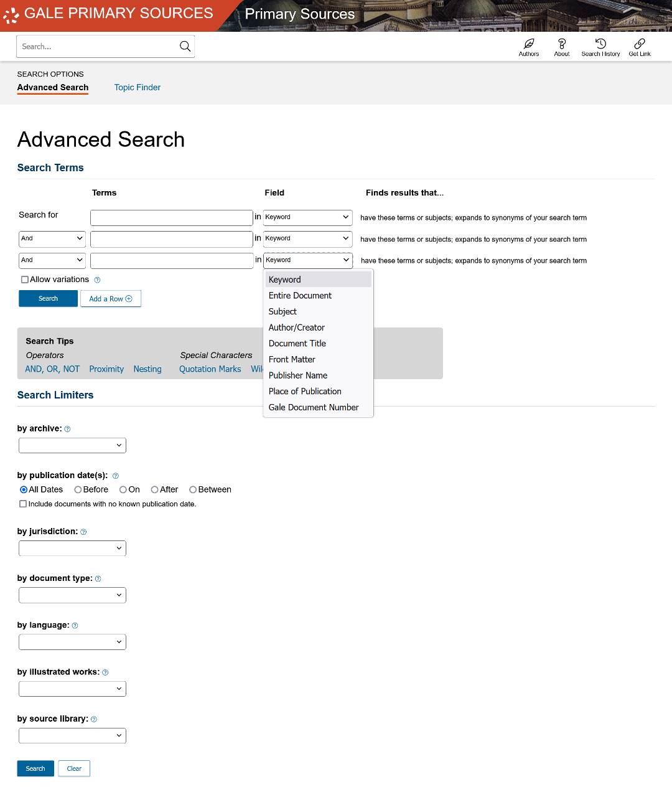This screenshot has height=787, width=672.
Task: Open the first row Keyword field dropdown
Action: [308, 217]
